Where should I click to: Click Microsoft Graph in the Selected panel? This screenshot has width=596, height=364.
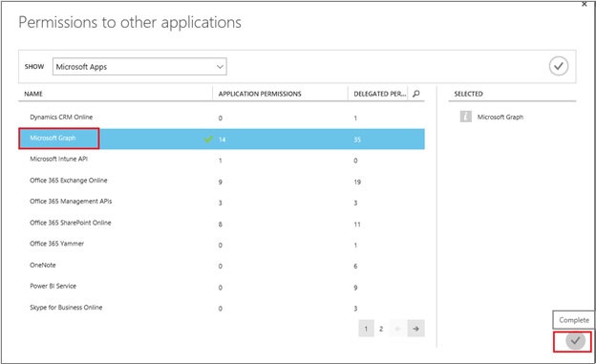pyautogui.click(x=500, y=118)
